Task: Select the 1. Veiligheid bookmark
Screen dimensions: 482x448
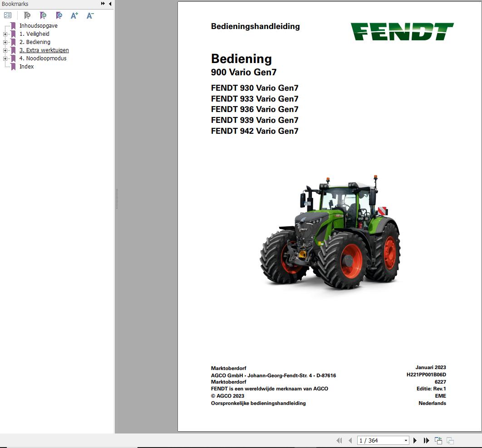Action: [x=34, y=34]
